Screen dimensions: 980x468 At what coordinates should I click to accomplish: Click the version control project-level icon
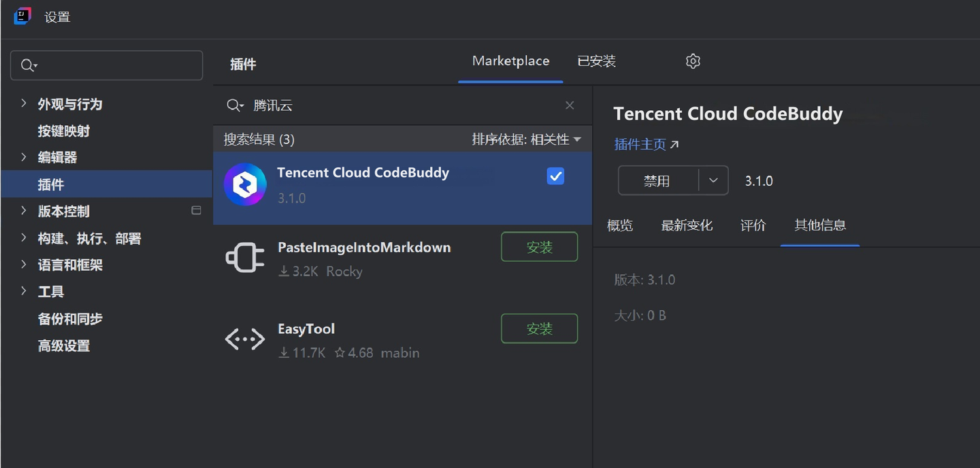[196, 211]
